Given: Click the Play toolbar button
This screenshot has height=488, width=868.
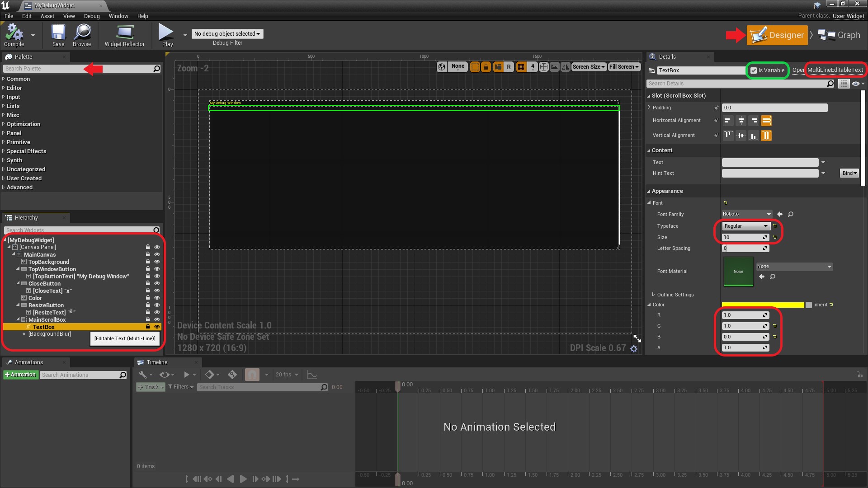Looking at the screenshot, I should 167,35.
